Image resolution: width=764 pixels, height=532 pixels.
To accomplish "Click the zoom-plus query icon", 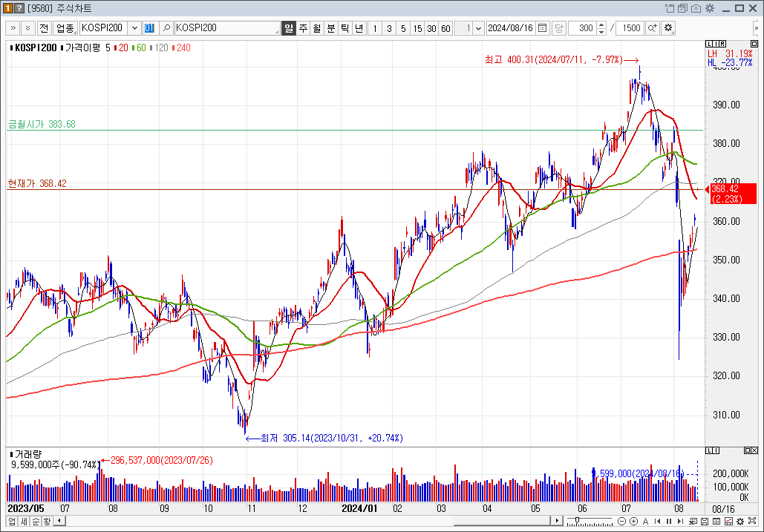I will point(652,28).
